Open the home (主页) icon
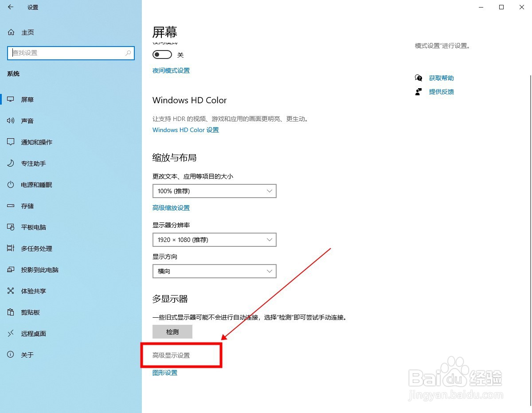532x413 pixels. pos(11,32)
